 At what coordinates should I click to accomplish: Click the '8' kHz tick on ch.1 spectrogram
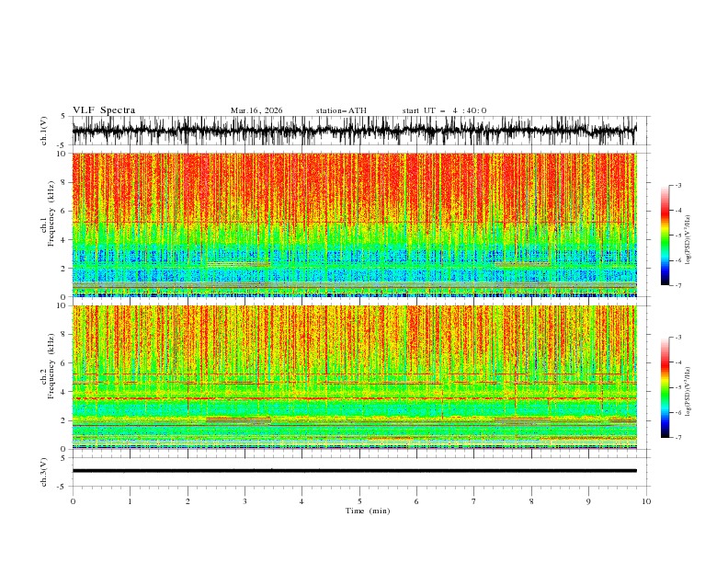64,182
